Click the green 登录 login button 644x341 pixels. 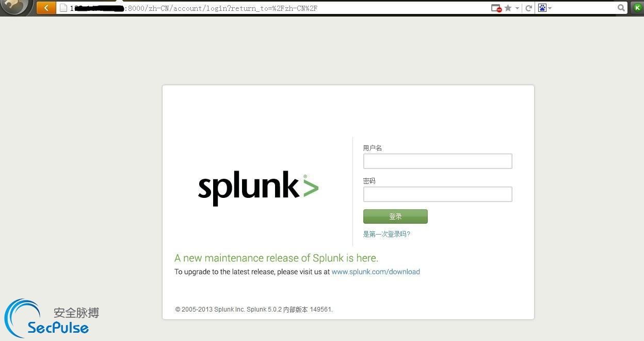[x=395, y=216]
